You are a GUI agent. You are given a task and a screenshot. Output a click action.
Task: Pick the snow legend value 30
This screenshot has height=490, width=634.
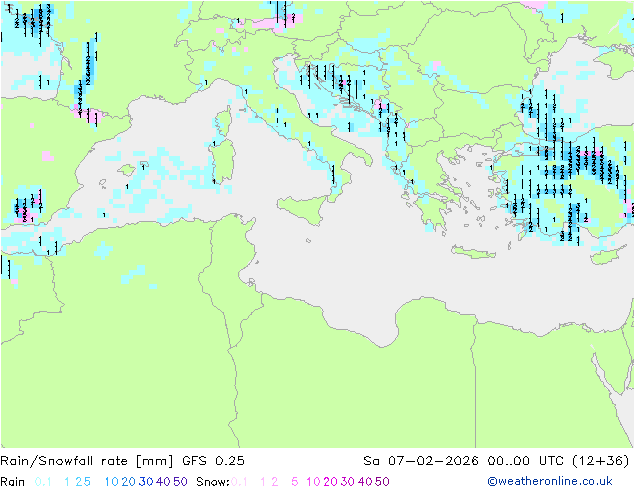[x=348, y=482]
